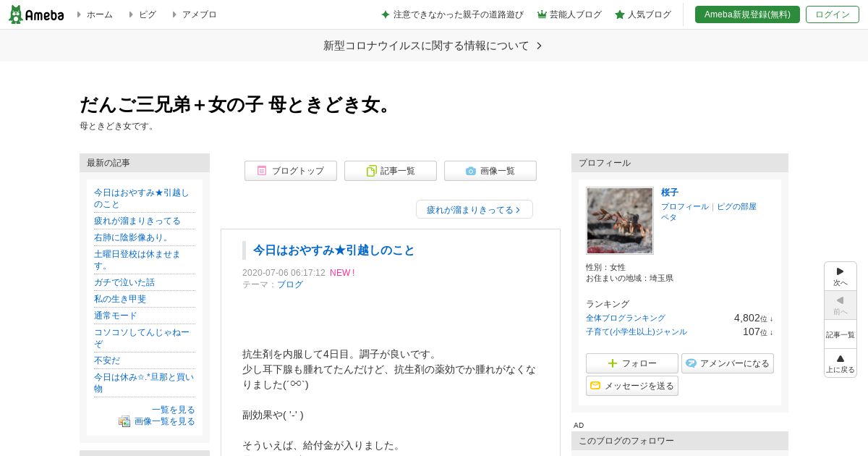Open recent post 疲れが溜まりきってる in sidebar

(x=137, y=221)
